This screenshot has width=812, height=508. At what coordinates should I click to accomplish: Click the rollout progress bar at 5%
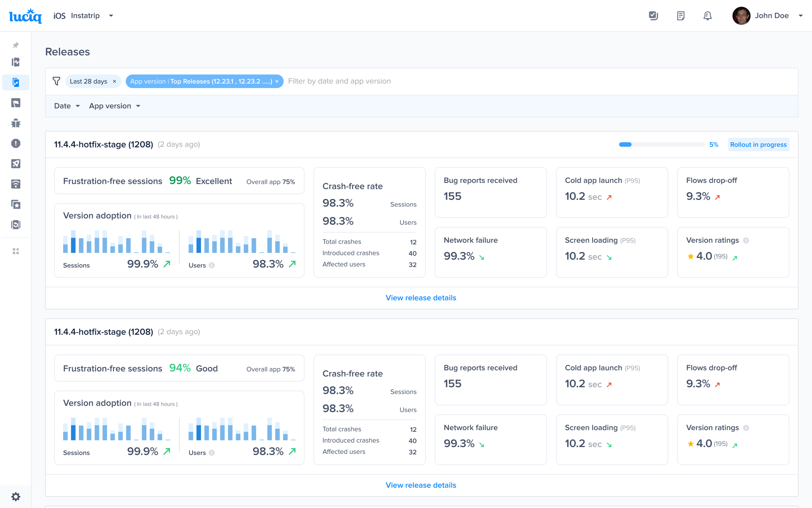(662, 144)
